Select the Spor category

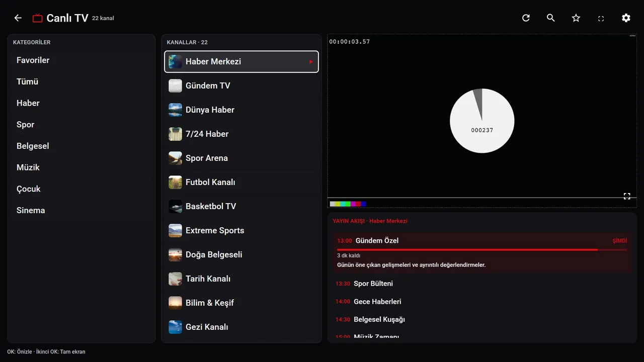[x=82, y=125]
